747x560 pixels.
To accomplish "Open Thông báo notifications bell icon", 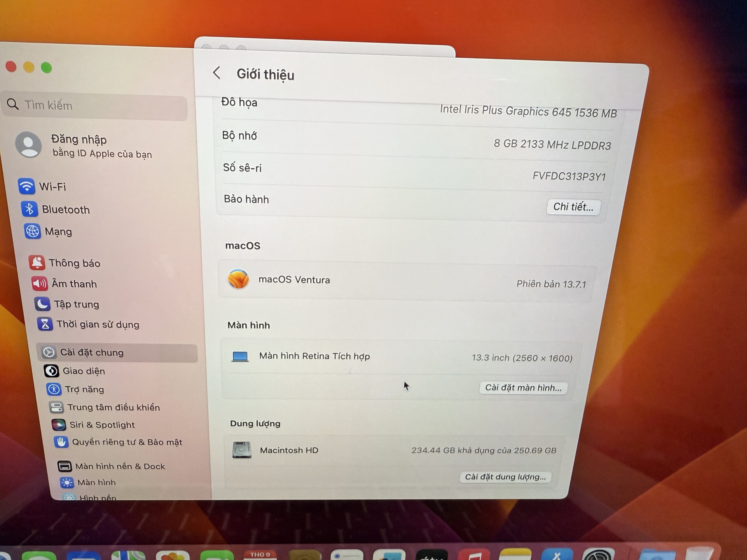I will point(37,262).
